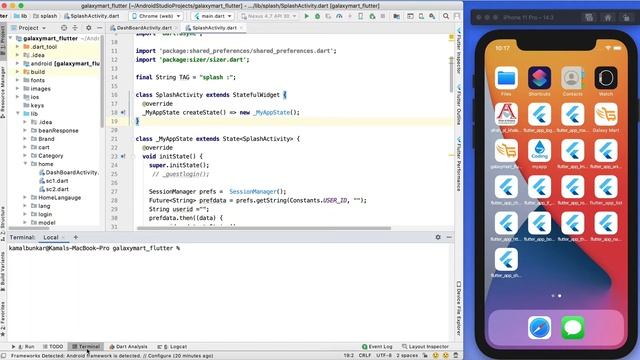This screenshot has width=640, height=360.
Task: Click the editor horizontal scrollbar
Action: [264, 228]
